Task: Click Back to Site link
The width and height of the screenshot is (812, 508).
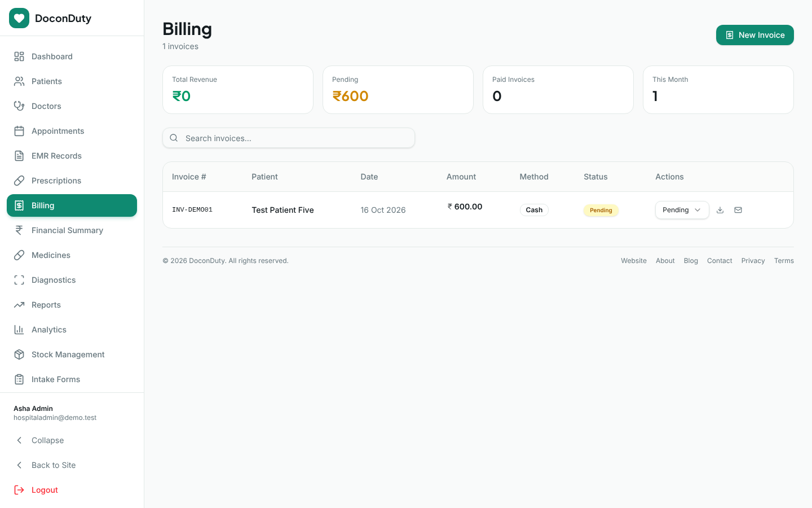Action: tap(72, 465)
